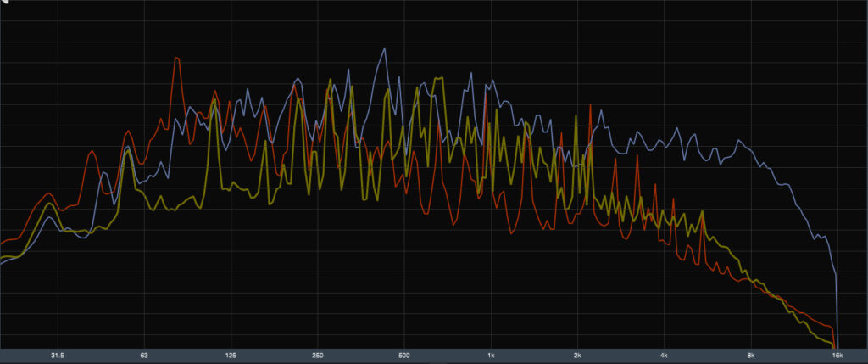Click the white arrow in the top-left corner
868x364 pixels.
(x=4, y=4)
